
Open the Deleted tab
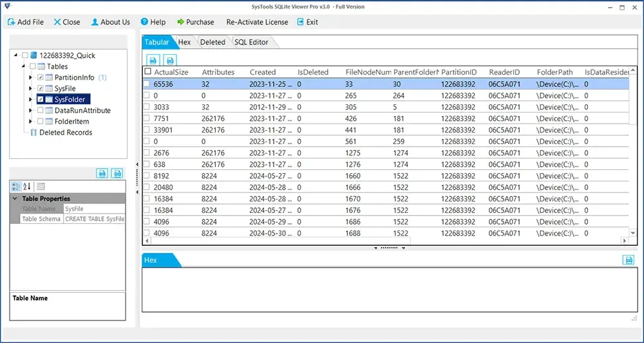click(x=213, y=42)
